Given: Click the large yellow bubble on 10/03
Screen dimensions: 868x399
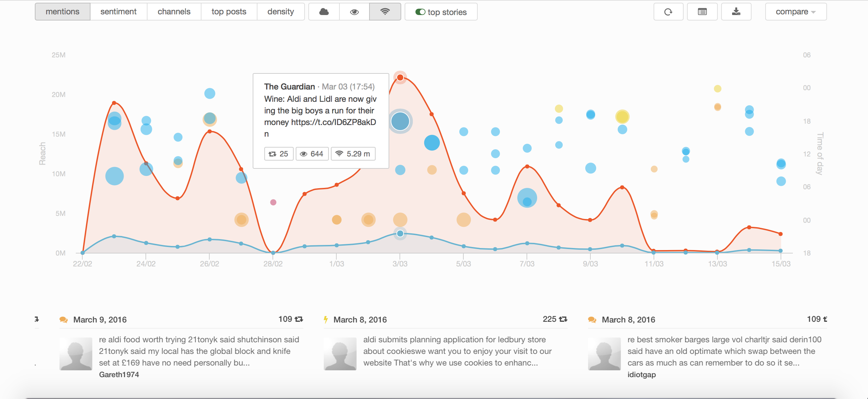Looking at the screenshot, I should [622, 117].
